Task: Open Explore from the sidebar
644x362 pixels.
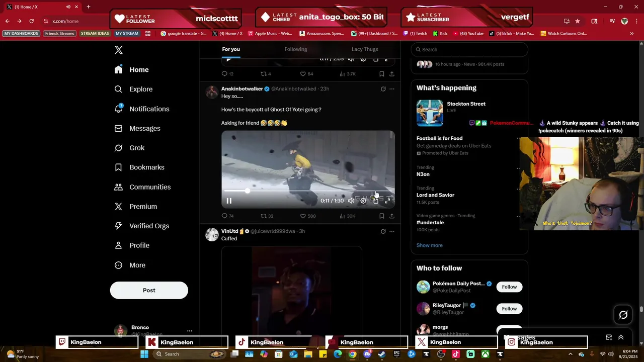Action: click(x=134, y=89)
